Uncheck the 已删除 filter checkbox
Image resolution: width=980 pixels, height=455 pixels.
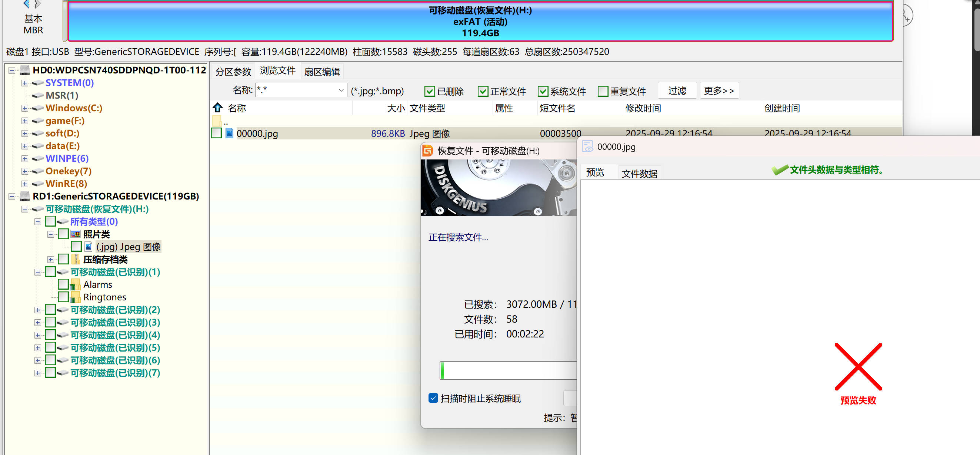430,91
